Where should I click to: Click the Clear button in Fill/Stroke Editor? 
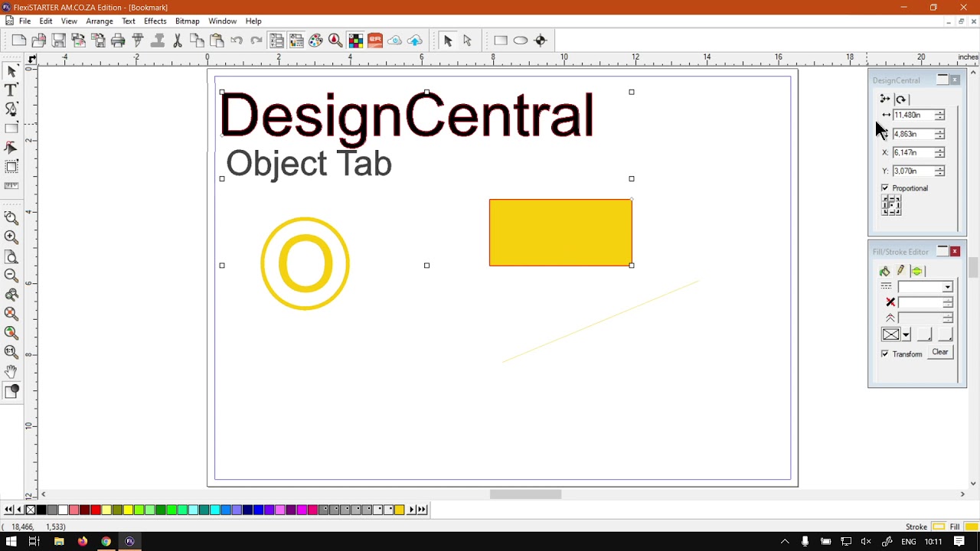click(x=940, y=353)
